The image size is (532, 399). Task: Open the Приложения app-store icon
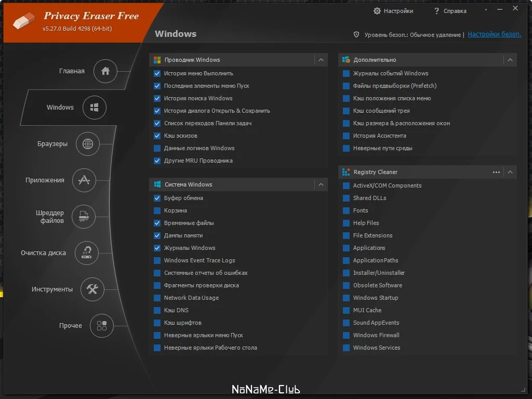(84, 180)
